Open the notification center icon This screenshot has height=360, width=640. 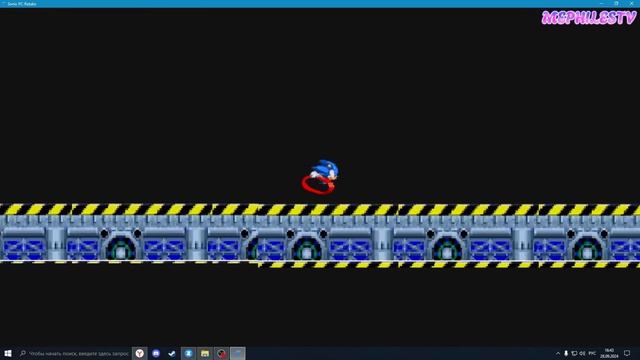[x=627, y=353]
